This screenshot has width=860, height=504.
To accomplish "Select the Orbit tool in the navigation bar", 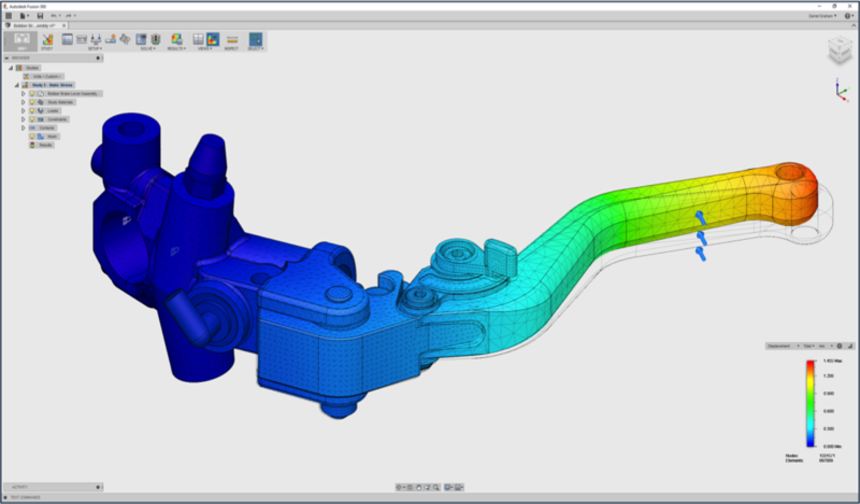I will (x=399, y=487).
